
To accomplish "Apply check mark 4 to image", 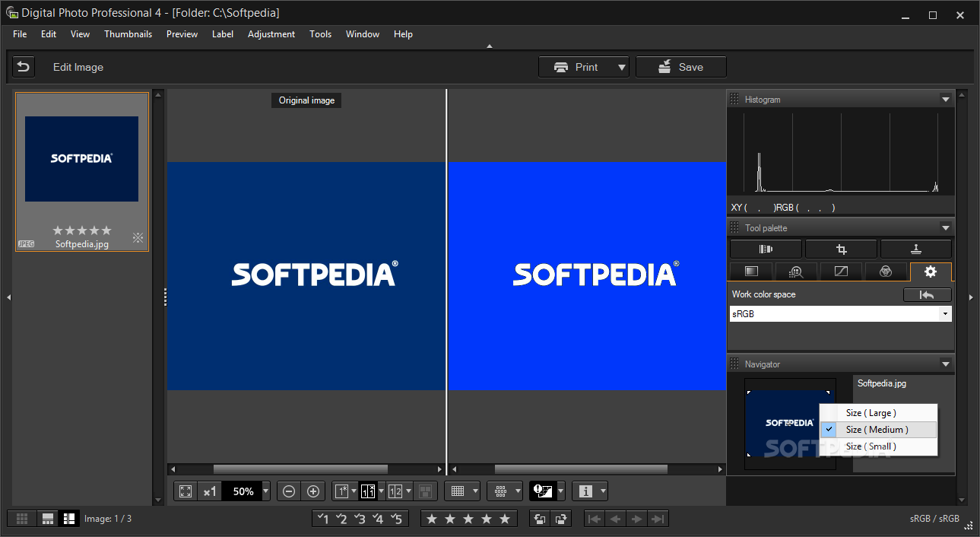I will pos(379,519).
